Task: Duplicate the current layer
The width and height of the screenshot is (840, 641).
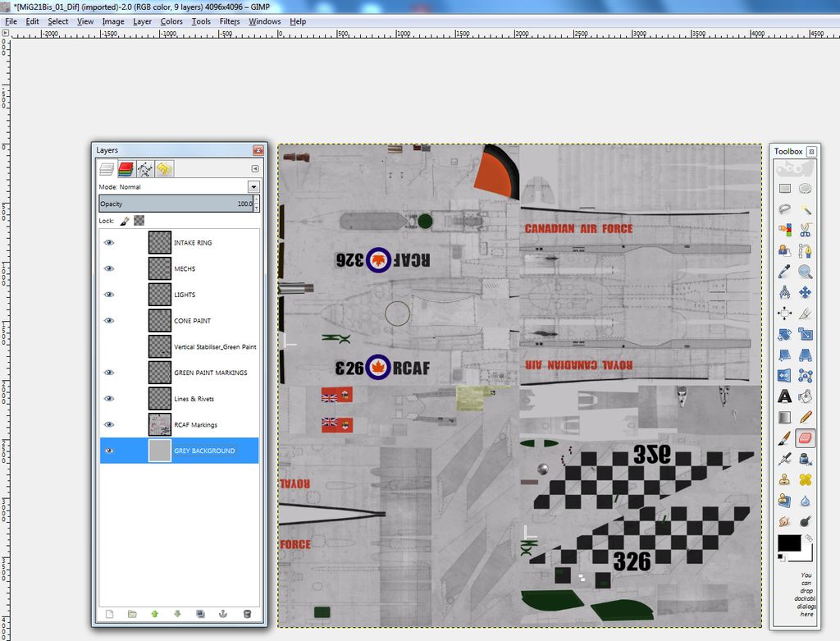Action: click(200, 613)
